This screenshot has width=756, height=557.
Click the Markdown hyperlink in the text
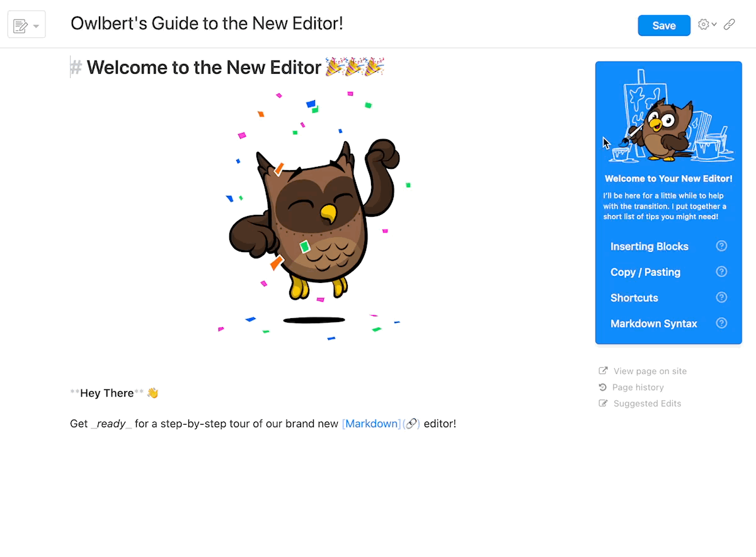click(x=372, y=423)
